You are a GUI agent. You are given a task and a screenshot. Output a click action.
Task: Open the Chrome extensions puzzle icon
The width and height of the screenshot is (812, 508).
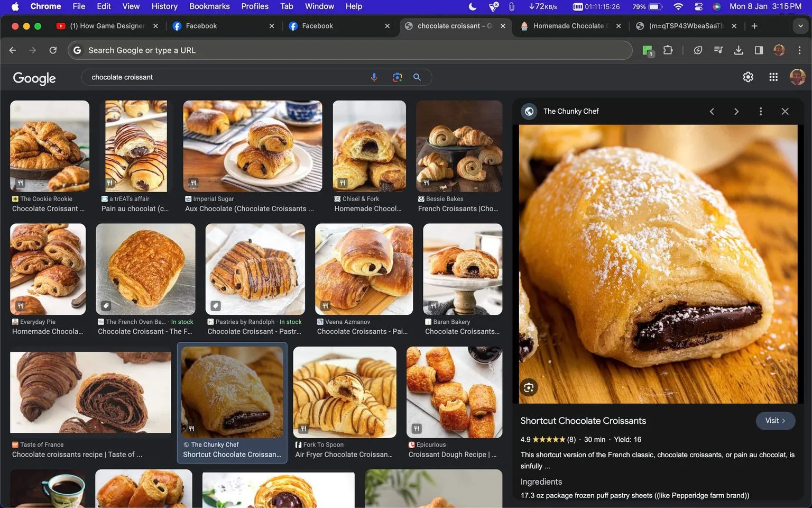click(x=668, y=50)
